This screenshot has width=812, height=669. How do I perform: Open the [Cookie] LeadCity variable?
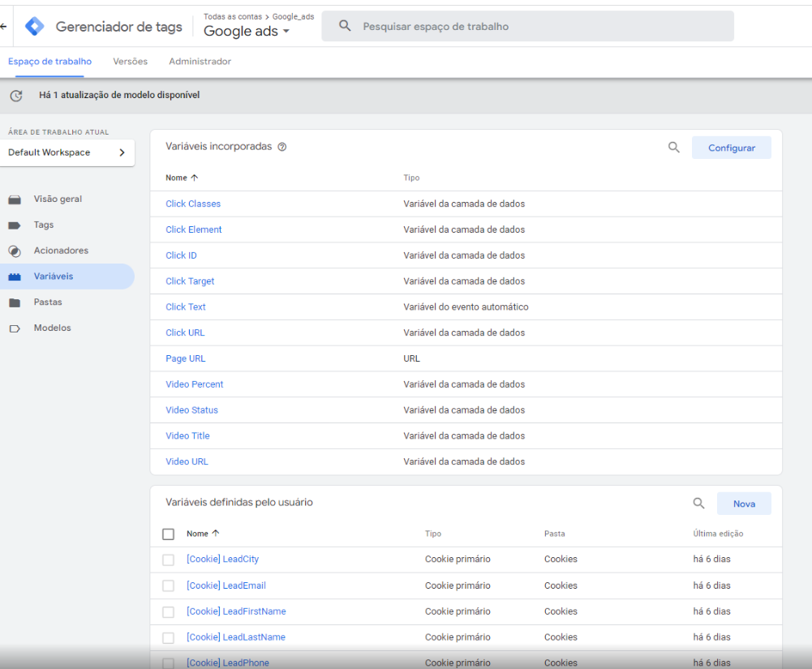coord(223,559)
